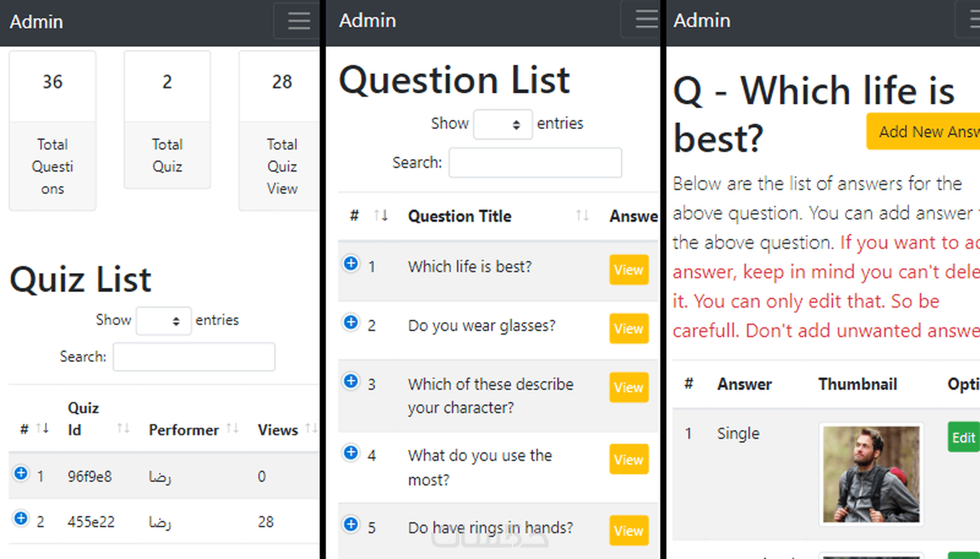Screen dimensions: 980x559
Task: Expand details for 'Do have rings in hands?' row
Action: (351, 525)
